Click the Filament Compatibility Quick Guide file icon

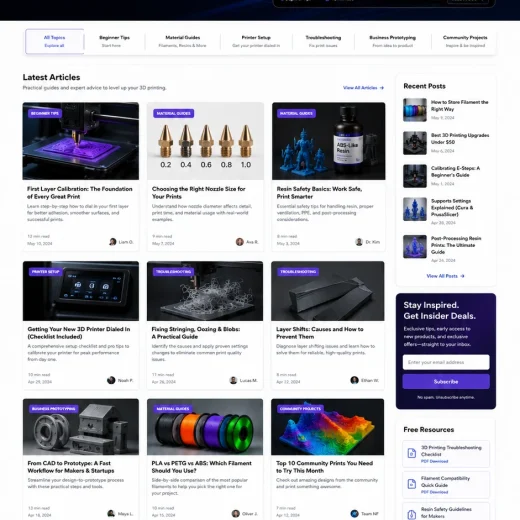click(x=412, y=484)
